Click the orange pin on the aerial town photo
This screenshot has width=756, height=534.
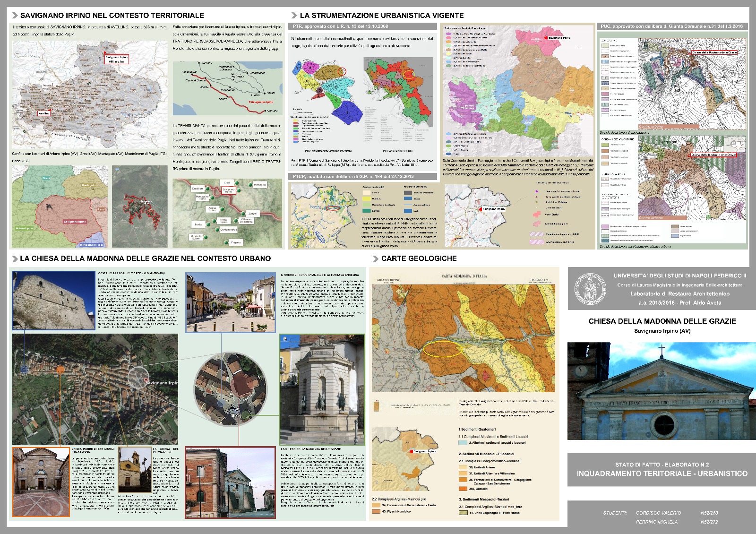point(60,369)
